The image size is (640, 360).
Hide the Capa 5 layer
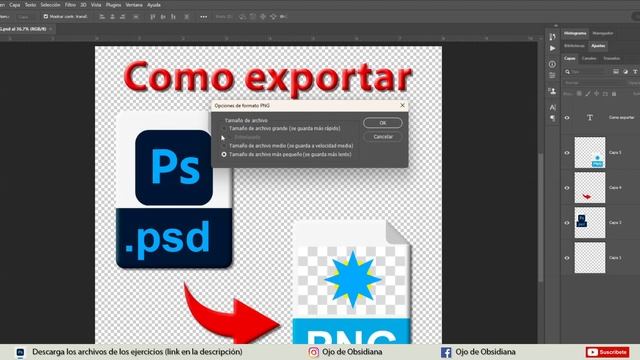(567, 153)
